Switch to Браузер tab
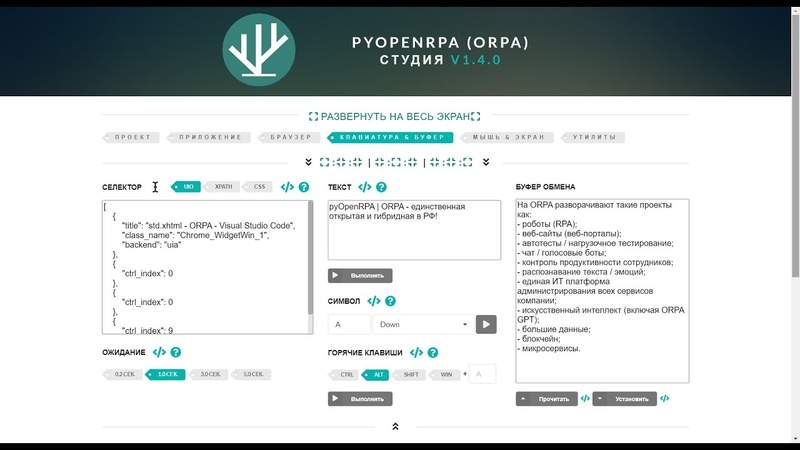This screenshot has height=450, width=800. tap(289, 137)
